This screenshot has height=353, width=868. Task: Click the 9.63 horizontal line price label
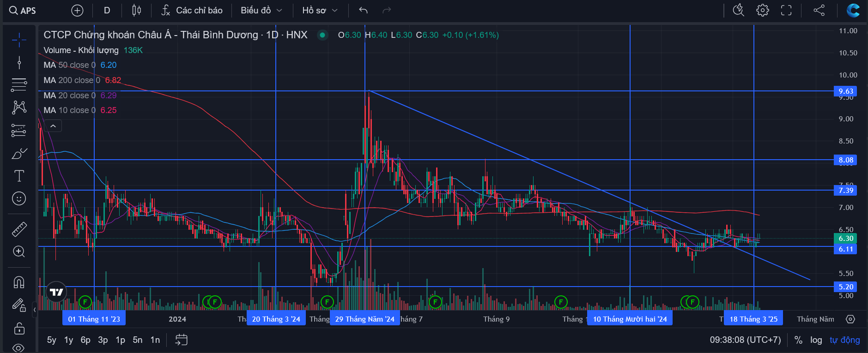pos(845,91)
